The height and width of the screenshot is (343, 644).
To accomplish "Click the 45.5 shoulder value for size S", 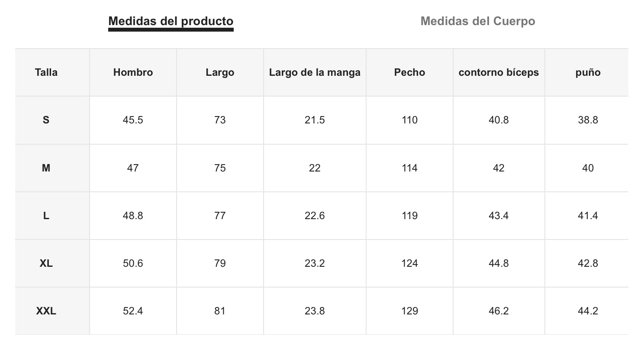I will [x=133, y=120].
